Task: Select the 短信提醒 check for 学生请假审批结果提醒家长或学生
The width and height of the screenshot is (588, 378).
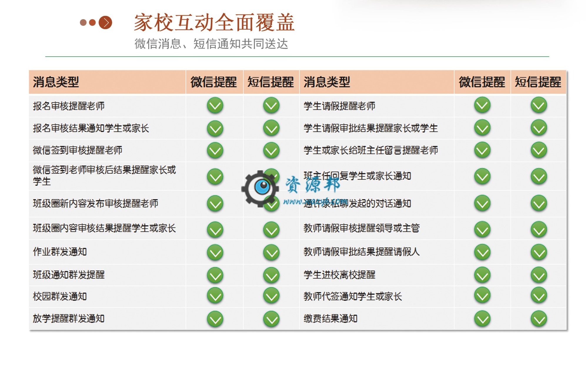Action: pyautogui.click(x=539, y=128)
